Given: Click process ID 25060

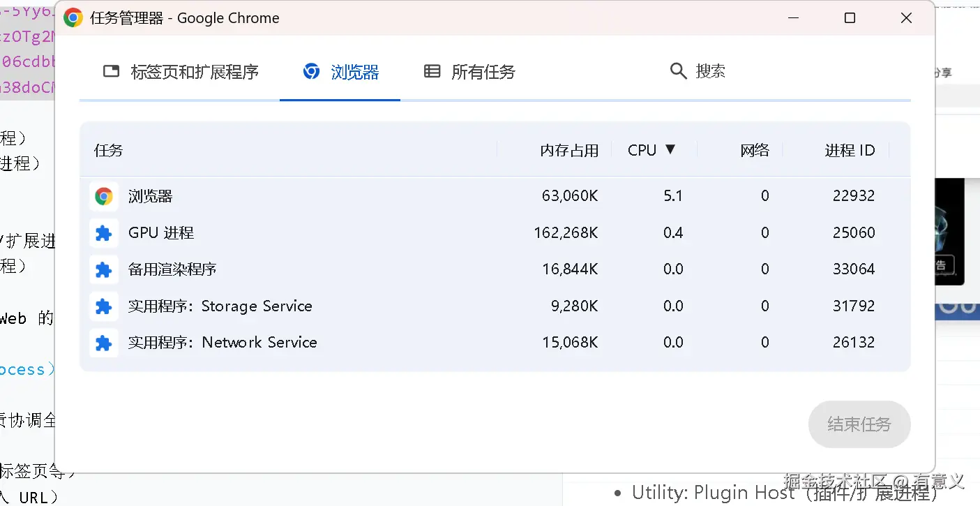Looking at the screenshot, I should point(854,233).
